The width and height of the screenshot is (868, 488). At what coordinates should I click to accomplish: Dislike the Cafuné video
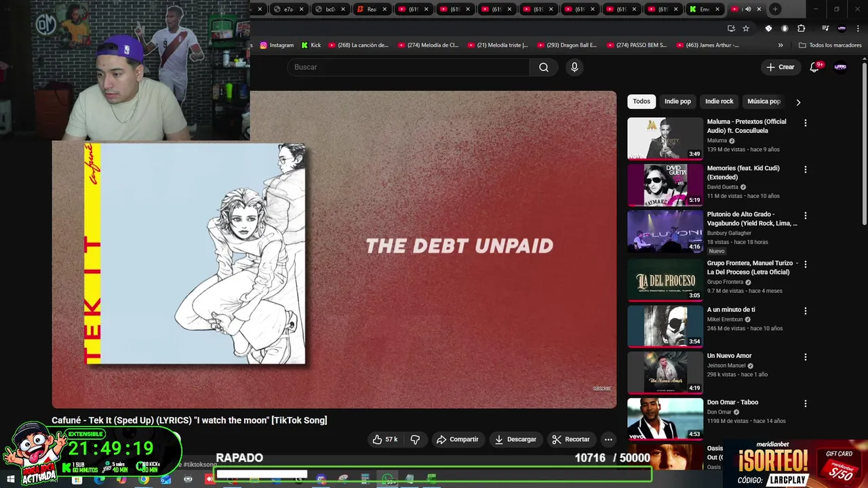415,439
